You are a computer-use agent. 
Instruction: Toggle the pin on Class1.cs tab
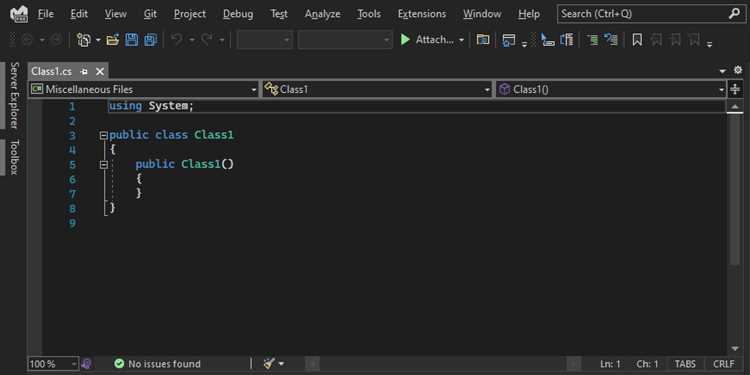pyautogui.click(x=84, y=72)
